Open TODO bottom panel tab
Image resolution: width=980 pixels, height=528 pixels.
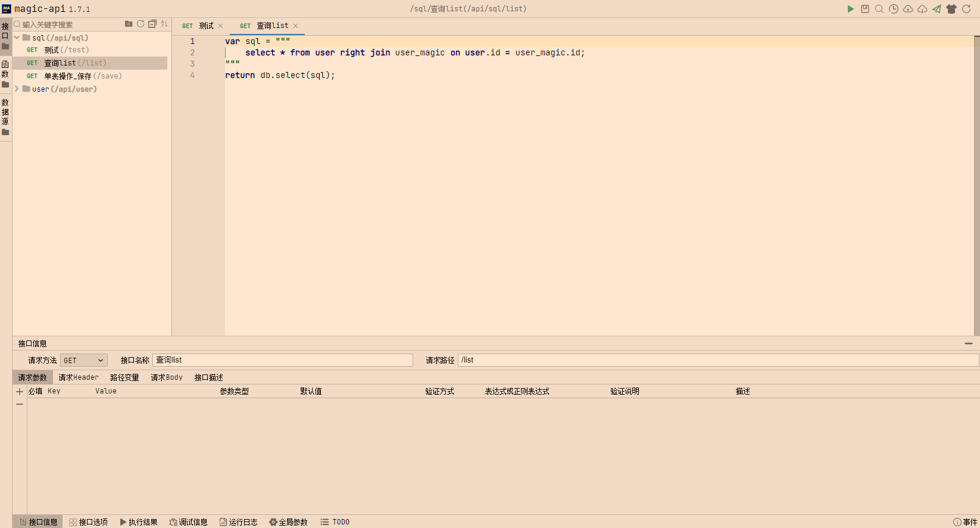click(335, 522)
